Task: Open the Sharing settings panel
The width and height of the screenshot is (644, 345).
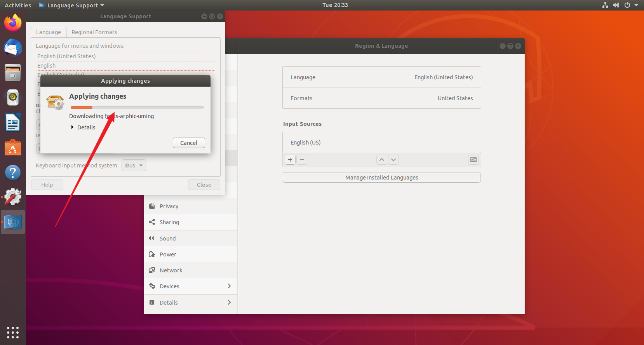Action: [x=191, y=222]
